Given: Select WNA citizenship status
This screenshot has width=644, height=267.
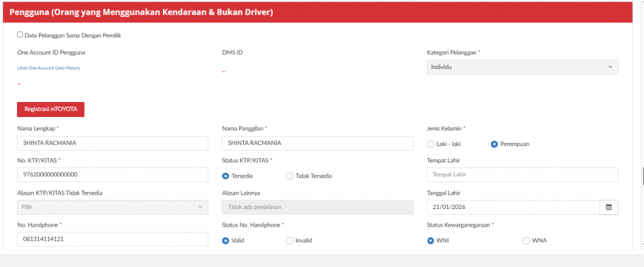Looking at the screenshot, I should [526, 241].
